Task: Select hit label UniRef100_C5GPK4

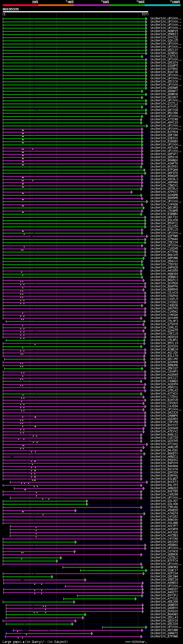Action: point(164,296)
